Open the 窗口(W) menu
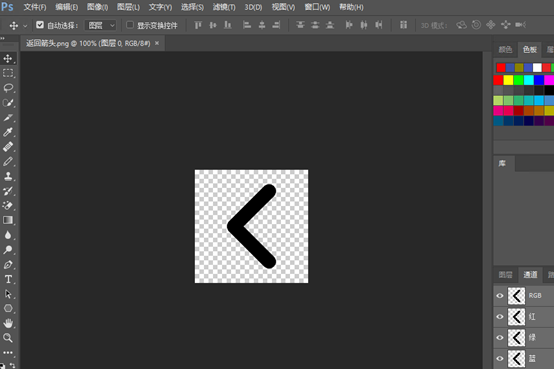 tap(317, 7)
